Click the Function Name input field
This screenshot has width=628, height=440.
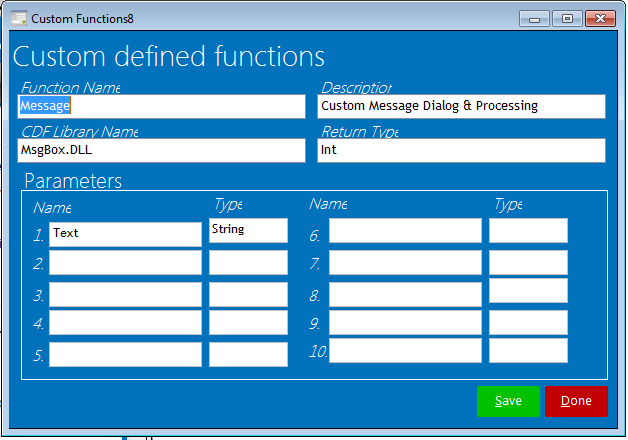coord(161,106)
